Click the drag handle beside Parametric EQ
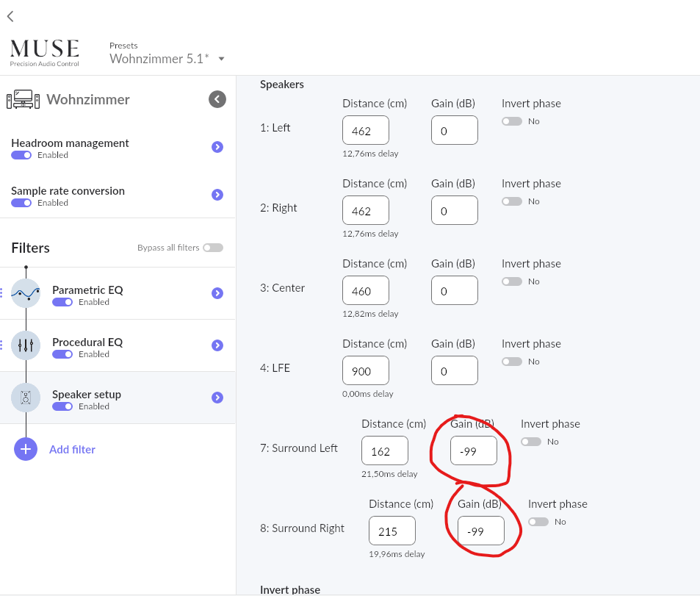Viewport: 700px width, 596px height. pos(3,293)
